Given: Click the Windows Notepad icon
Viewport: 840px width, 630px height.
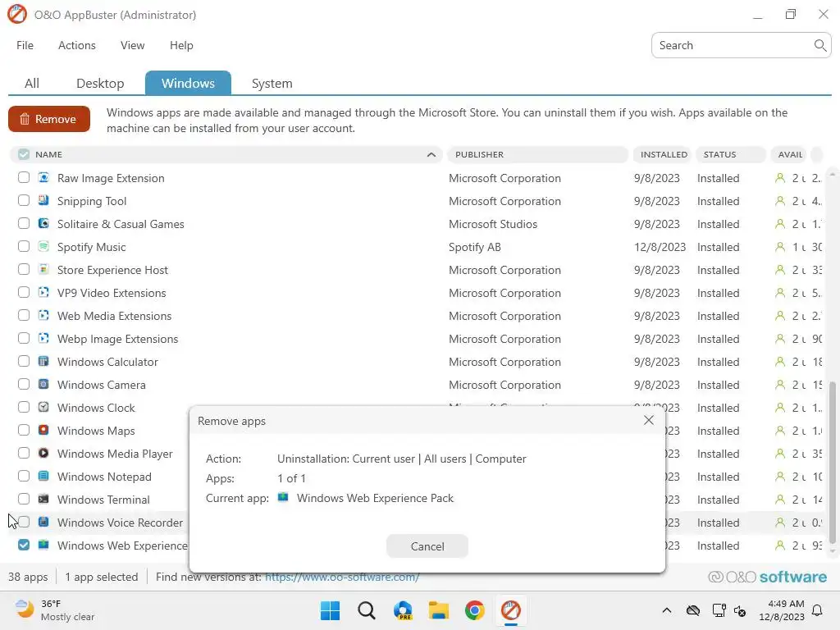Looking at the screenshot, I should click(x=43, y=477).
